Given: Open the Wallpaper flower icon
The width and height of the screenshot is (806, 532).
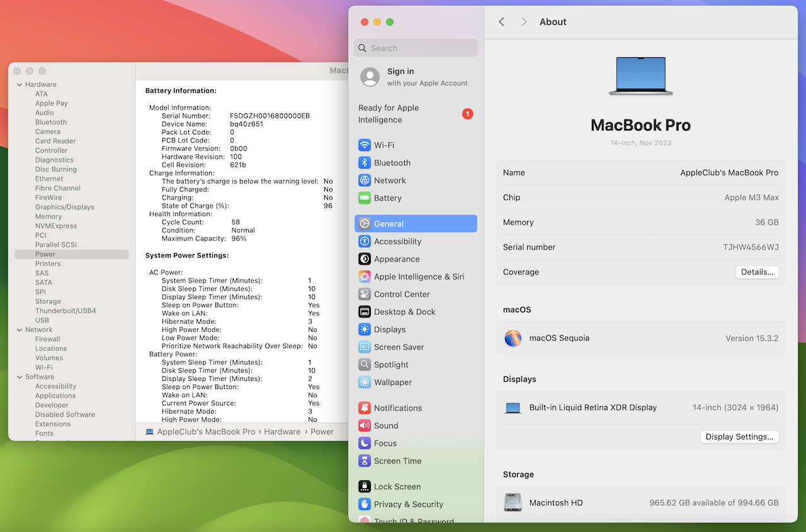Looking at the screenshot, I should pyautogui.click(x=365, y=382).
